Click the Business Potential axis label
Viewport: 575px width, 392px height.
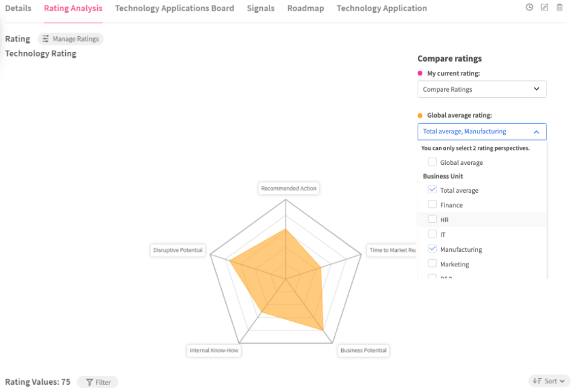(x=364, y=350)
